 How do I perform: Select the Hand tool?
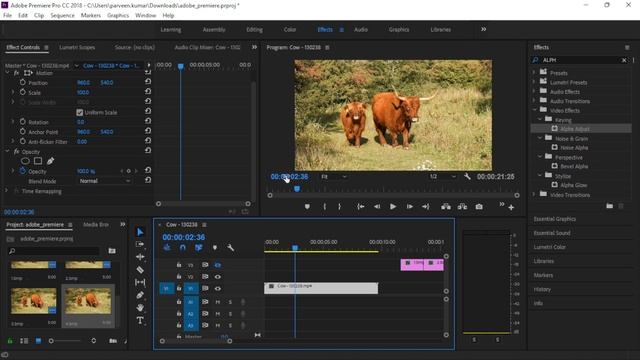click(140, 307)
